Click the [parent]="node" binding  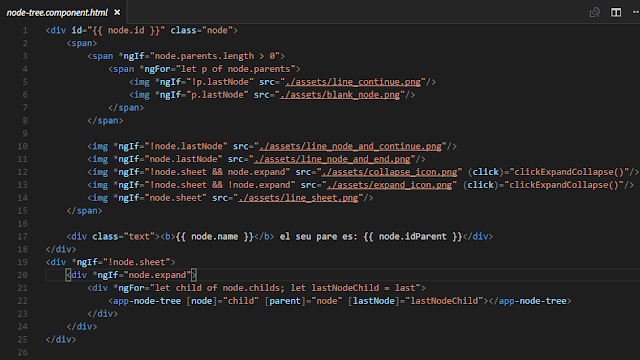pyautogui.click(x=303, y=301)
